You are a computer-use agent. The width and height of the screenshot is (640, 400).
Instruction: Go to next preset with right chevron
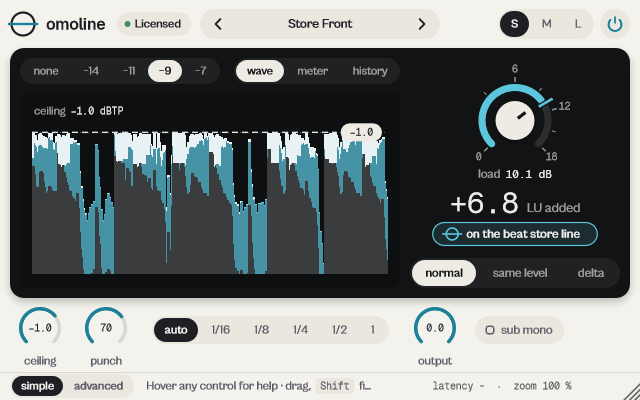422,24
